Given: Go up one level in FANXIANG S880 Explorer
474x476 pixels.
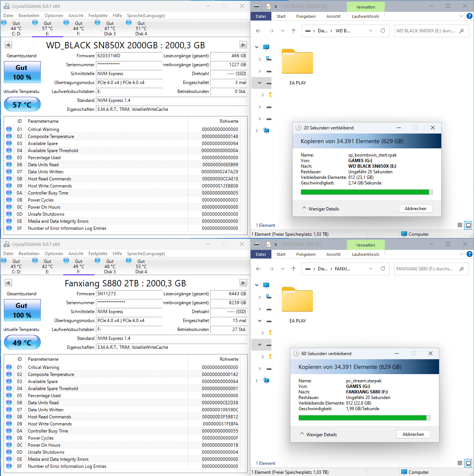Looking at the screenshot, I should pos(293,269).
